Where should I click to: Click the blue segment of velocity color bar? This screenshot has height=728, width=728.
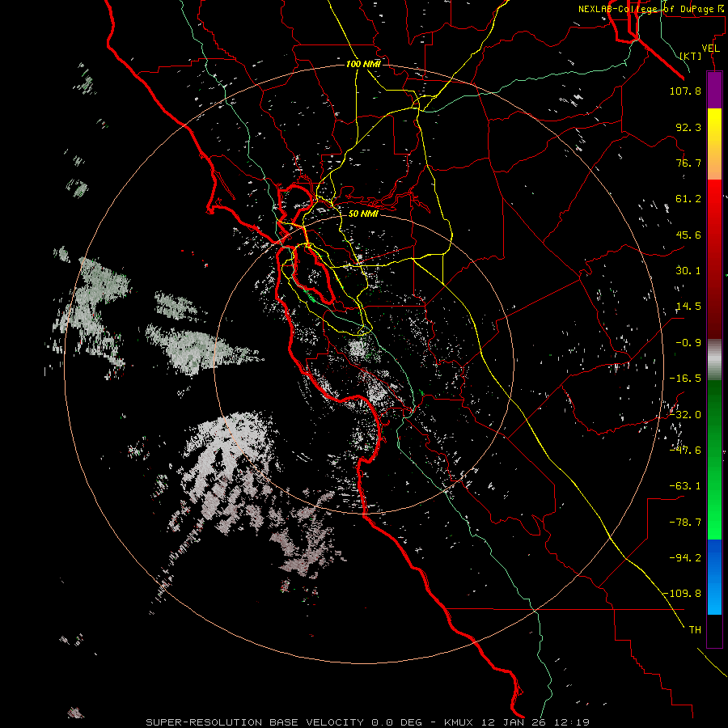coord(714,577)
